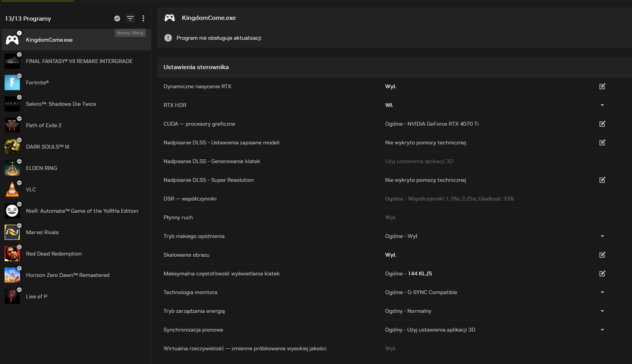This screenshot has width=632, height=364.
Task: Click the Lies of P entry
Action: tap(37, 296)
